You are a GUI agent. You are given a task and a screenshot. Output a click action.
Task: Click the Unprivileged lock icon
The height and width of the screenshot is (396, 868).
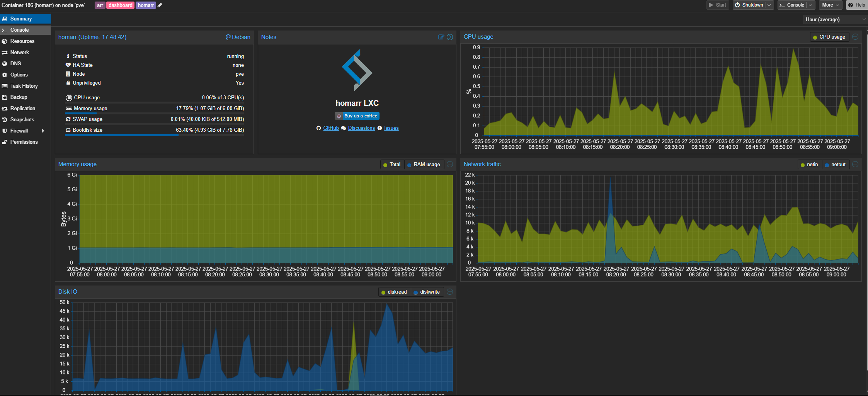tap(68, 83)
